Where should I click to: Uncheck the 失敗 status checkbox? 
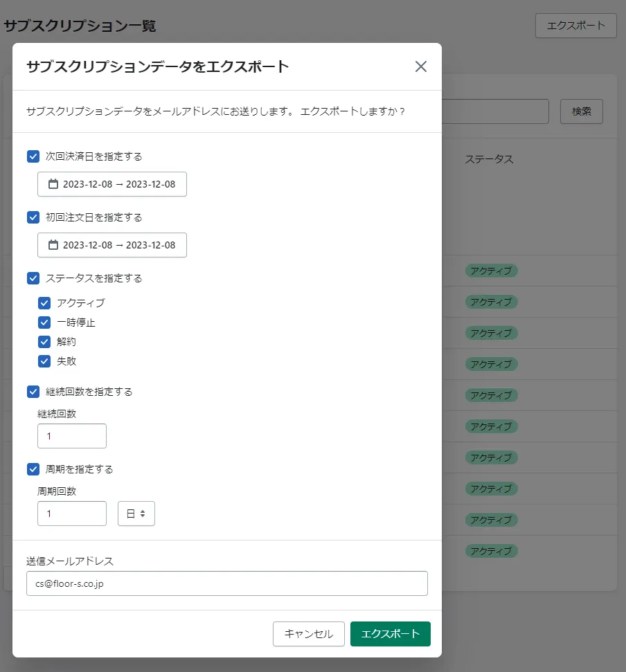coord(44,361)
